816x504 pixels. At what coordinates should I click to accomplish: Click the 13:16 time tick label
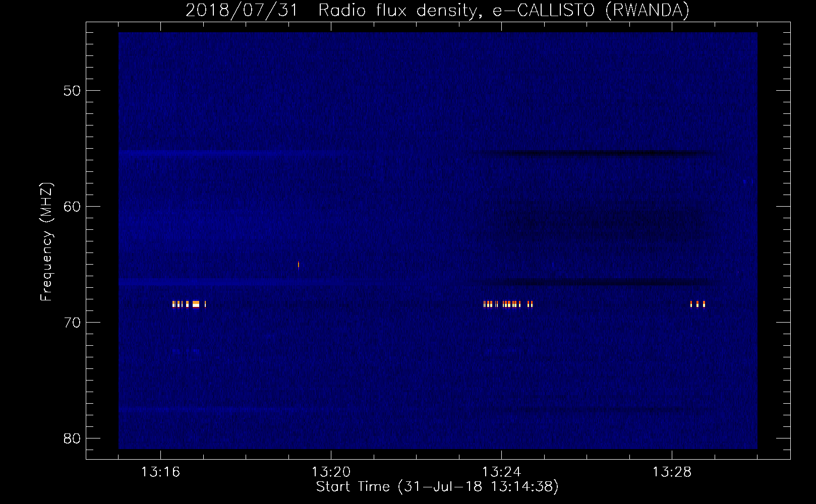click(160, 472)
